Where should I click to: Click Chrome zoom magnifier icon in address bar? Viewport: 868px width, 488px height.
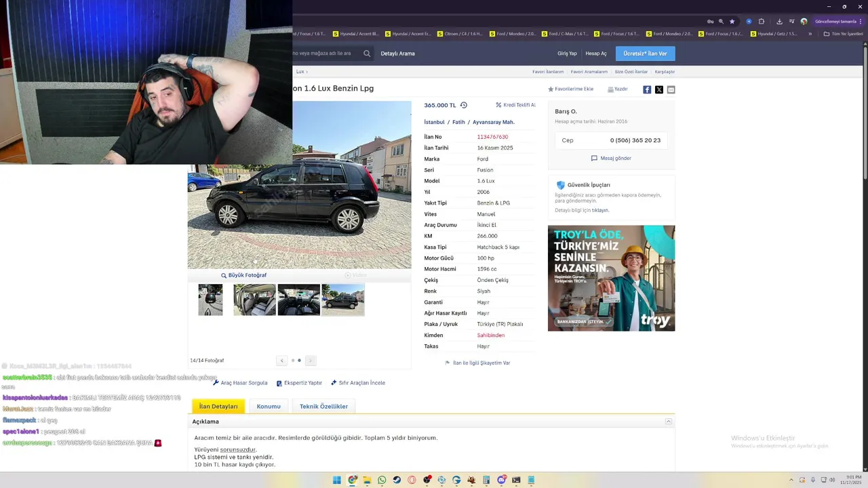click(721, 21)
